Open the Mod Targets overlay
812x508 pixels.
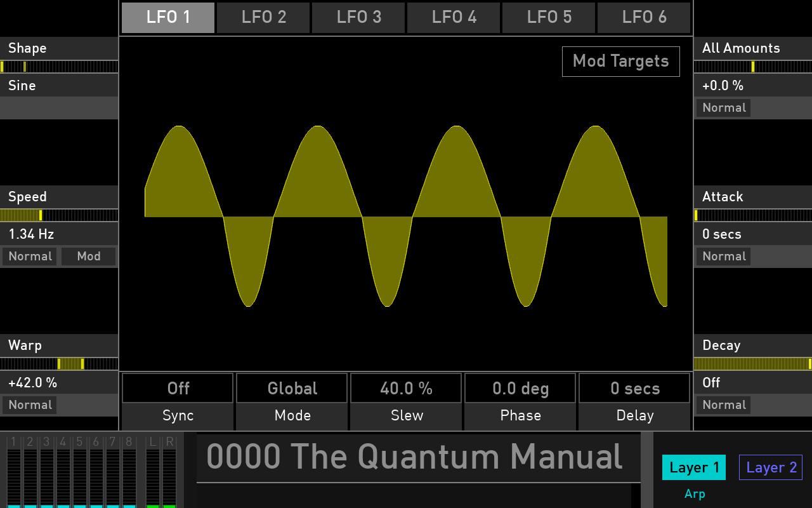620,61
